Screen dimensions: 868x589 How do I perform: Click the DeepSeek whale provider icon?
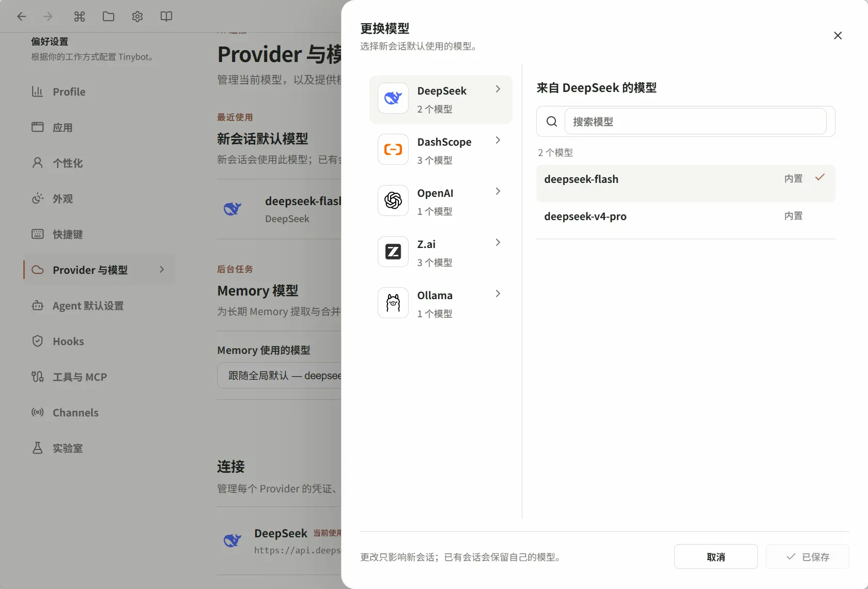393,98
